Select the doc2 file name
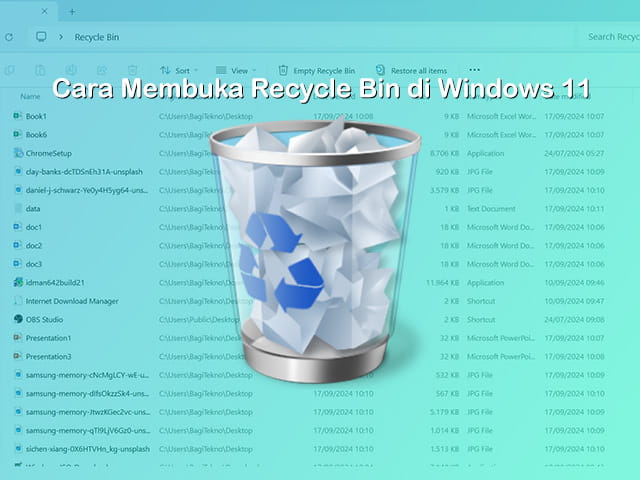The image size is (640, 480). tap(34, 245)
